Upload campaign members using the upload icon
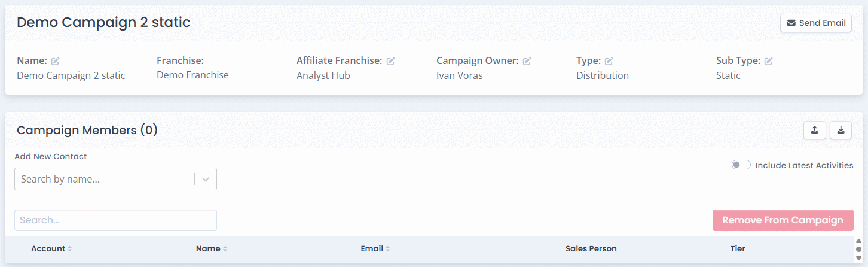This screenshot has height=267, width=868. point(815,130)
